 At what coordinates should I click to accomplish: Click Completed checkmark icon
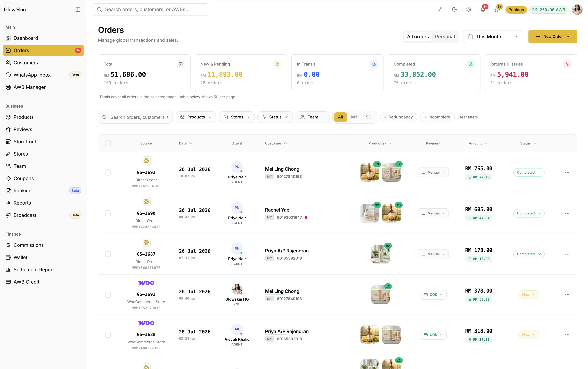pos(470,64)
